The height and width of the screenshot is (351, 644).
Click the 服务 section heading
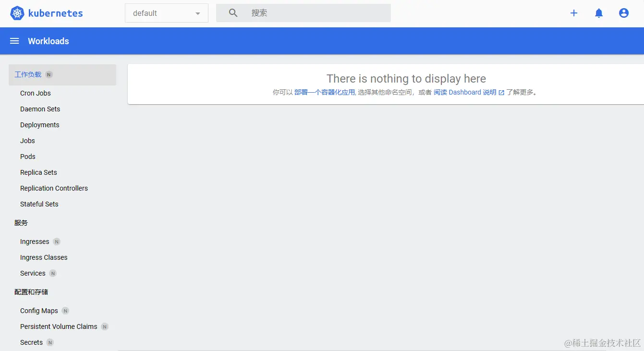coord(21,223)
